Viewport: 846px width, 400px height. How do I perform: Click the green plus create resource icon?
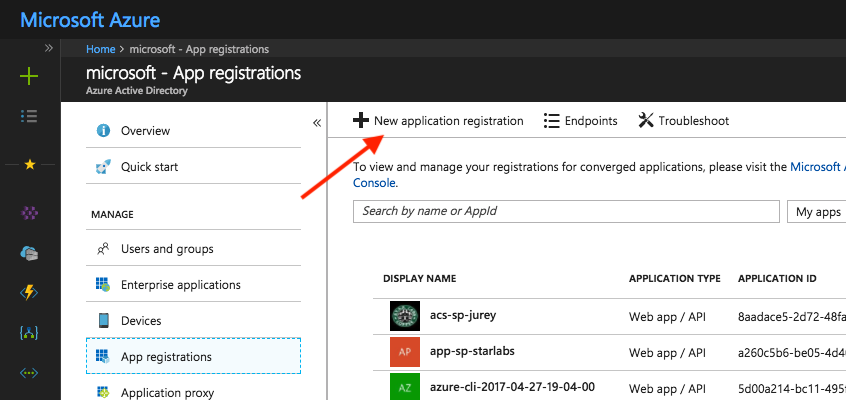pos(30,76)
